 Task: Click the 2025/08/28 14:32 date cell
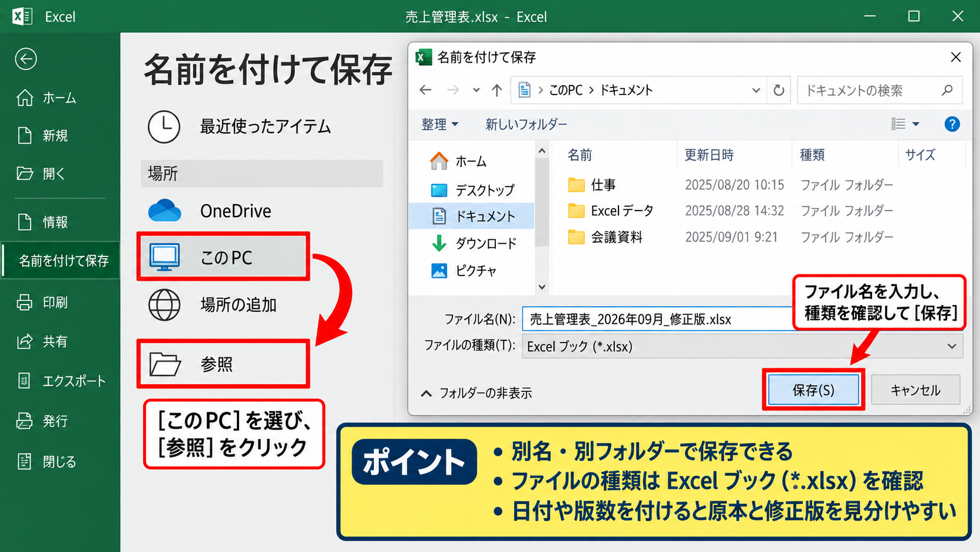coord(734,211)
